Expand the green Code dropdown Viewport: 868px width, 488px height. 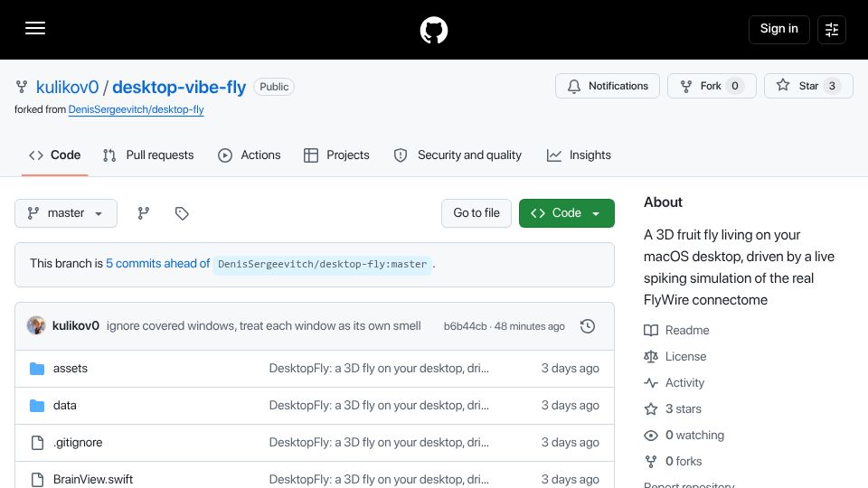click(x=566, y=213)
